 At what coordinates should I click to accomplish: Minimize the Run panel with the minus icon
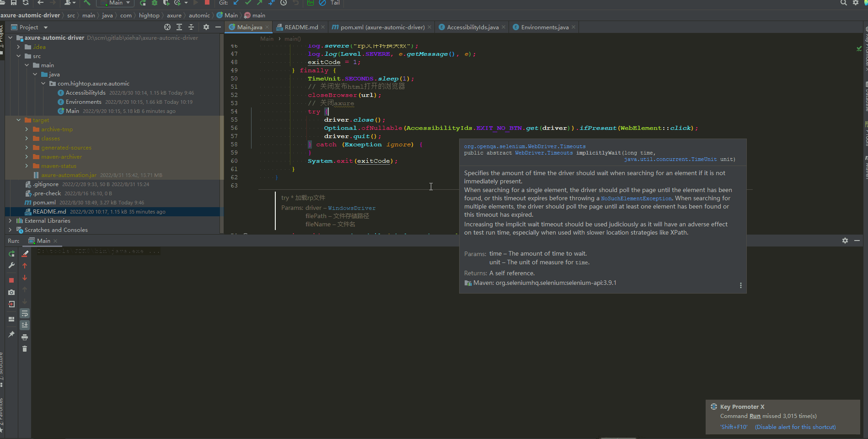(x=857, y=241)
